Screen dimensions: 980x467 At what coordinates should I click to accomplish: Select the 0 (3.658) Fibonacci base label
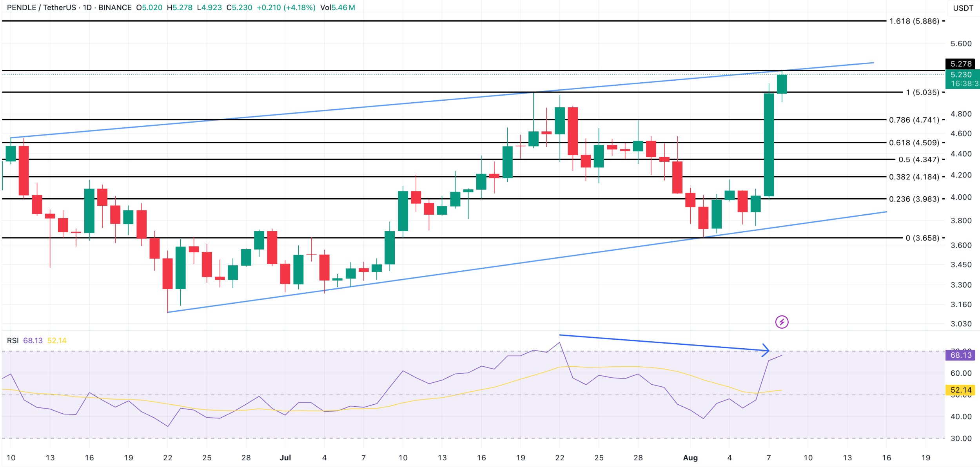pos(922,238)
